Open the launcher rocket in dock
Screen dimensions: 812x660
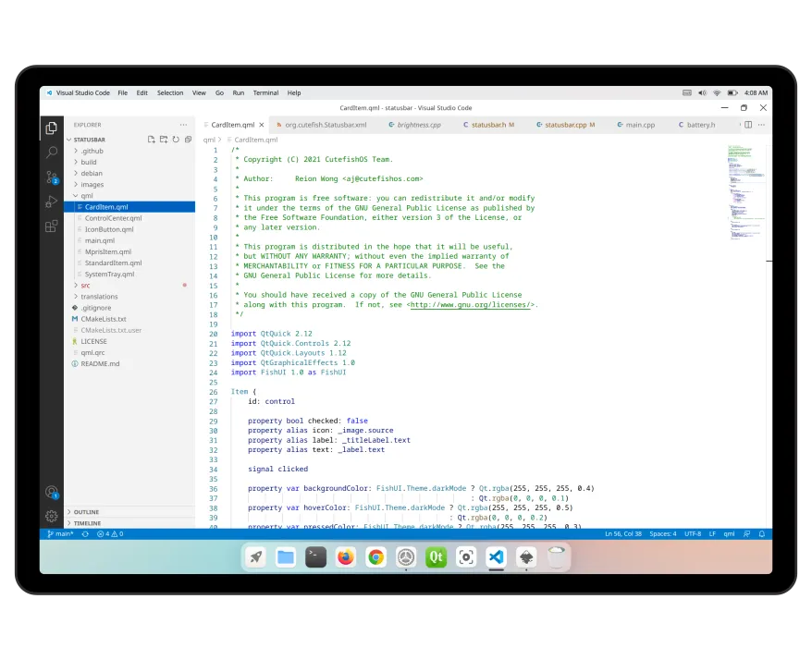(256, 557)
